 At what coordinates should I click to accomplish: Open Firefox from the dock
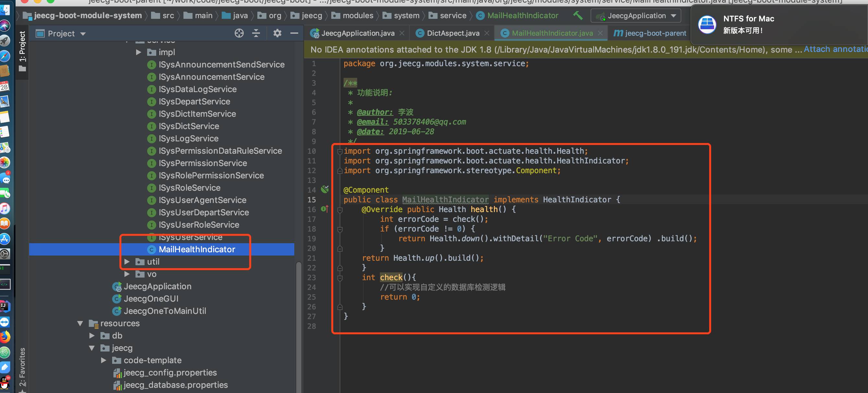coord(5,336)
